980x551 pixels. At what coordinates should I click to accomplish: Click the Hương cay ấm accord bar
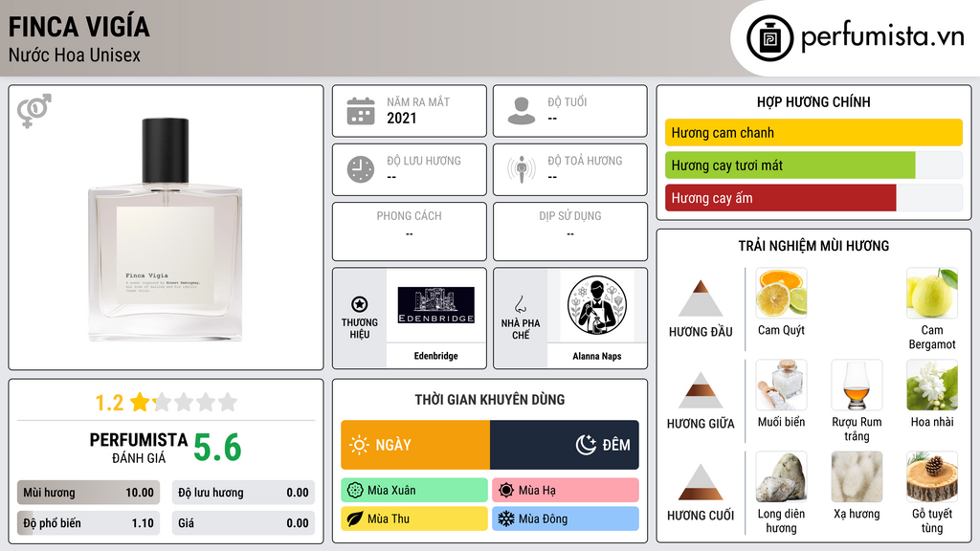[813, 198]
